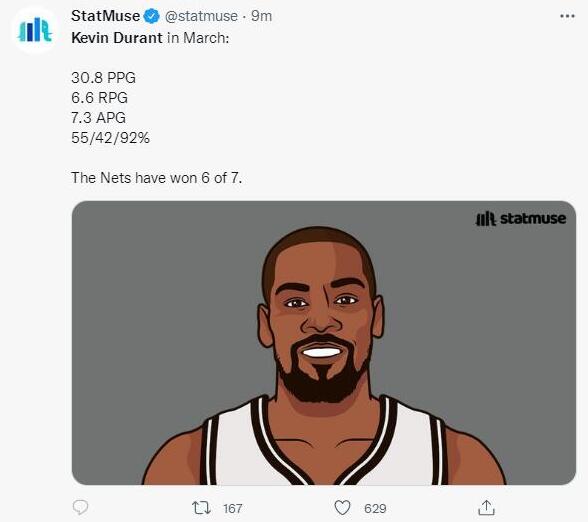Click the StatMuse display name
588x522 pixels.
[x=105, y=16]
